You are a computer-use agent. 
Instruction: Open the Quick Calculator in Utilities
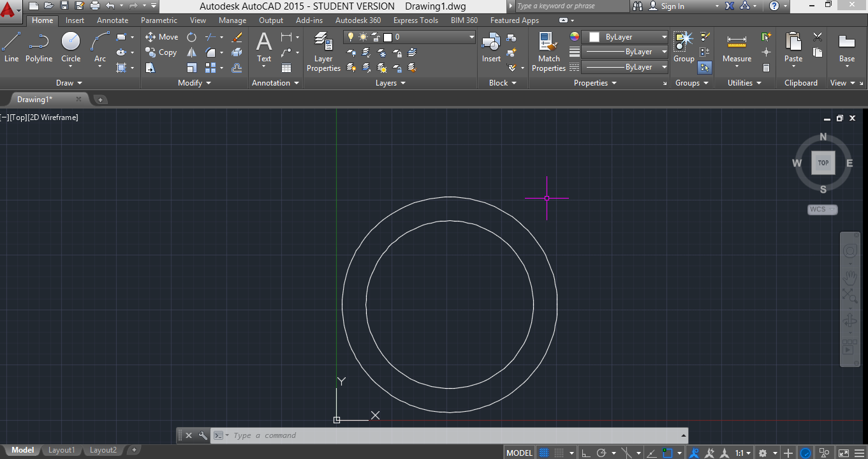point(767,68)
